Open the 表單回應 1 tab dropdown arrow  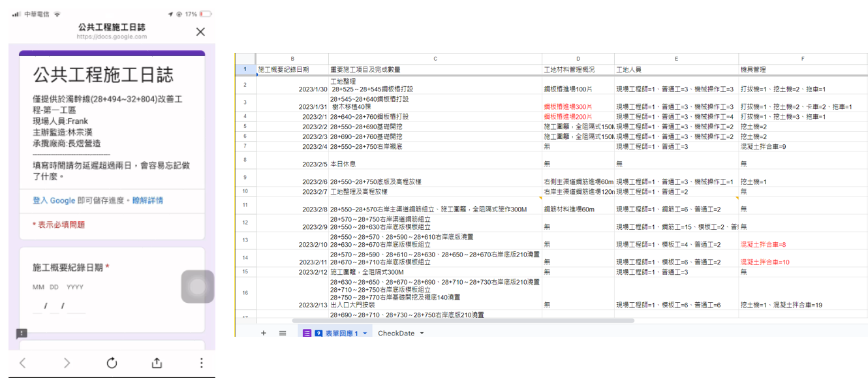(365, 333)
